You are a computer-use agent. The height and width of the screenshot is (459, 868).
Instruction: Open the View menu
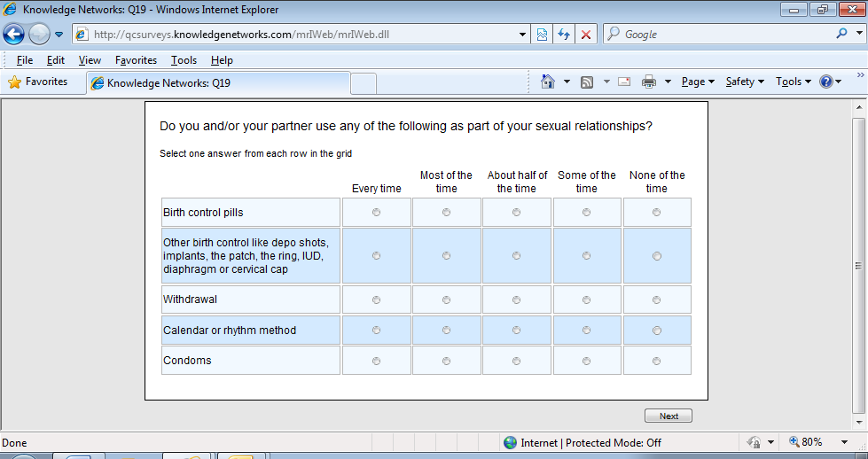[90, 60]
